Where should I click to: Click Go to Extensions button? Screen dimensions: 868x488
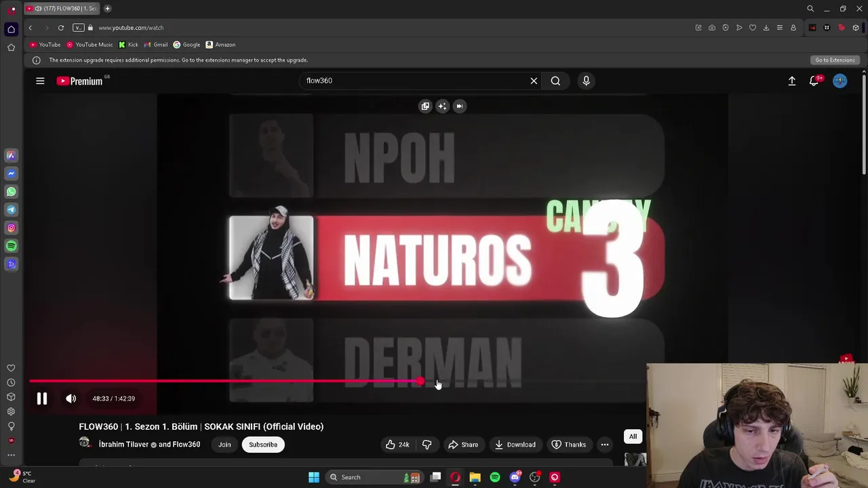click(x=835, y=60)
